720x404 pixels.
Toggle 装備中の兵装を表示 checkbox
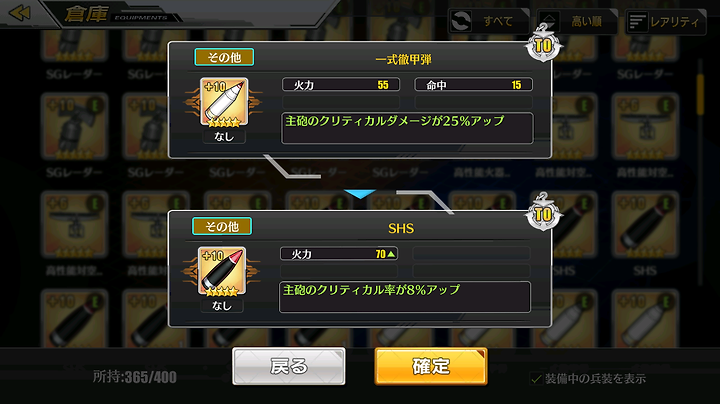(536, 379)
